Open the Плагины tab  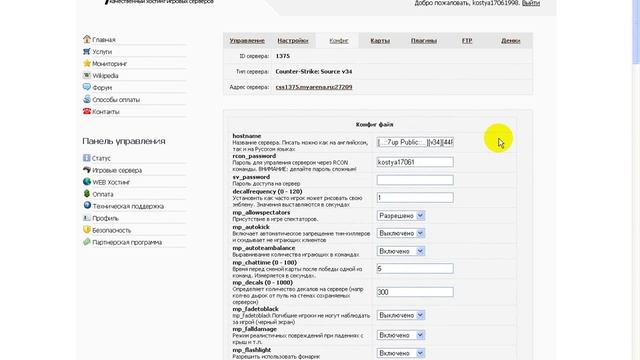(x=424, y=41)
